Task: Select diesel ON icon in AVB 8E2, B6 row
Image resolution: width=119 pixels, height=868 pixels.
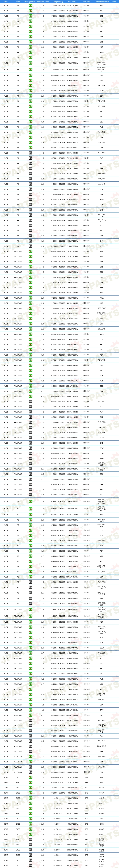Action: [31, 158]
